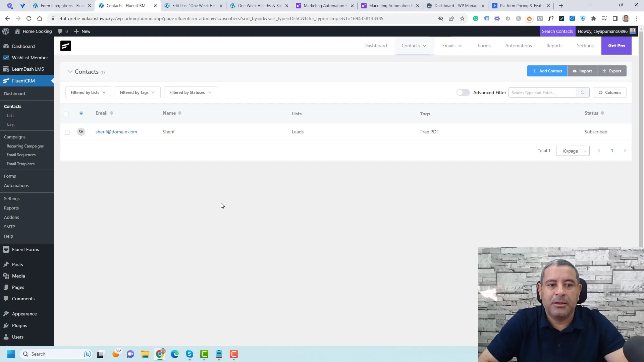Click sherif@domain.com contact link
The image size is (644, 362).
point(116,132)
